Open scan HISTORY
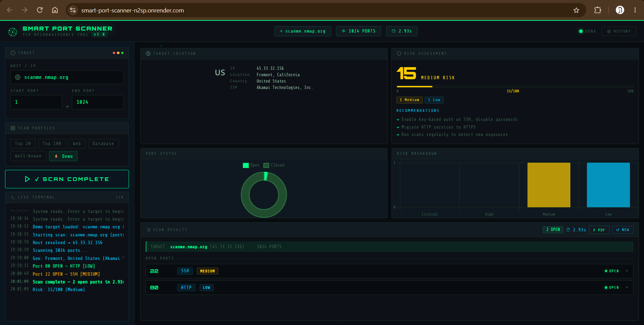 coord(619,31)
